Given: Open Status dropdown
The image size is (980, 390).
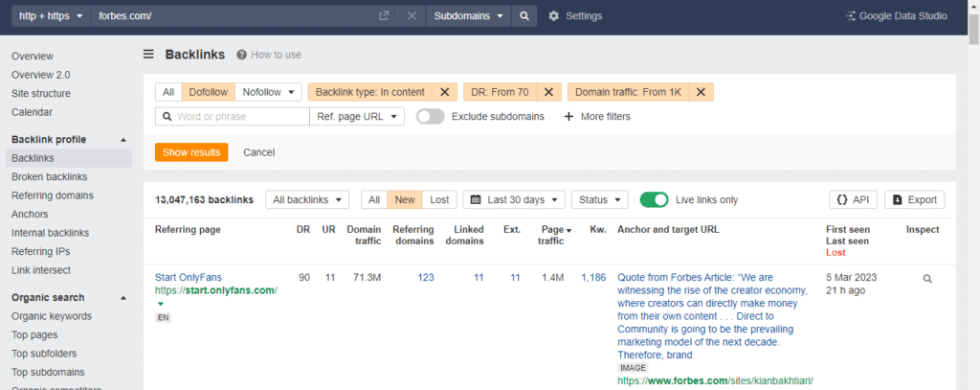Looking at the screenshot, I should click(x=599, y=199).
